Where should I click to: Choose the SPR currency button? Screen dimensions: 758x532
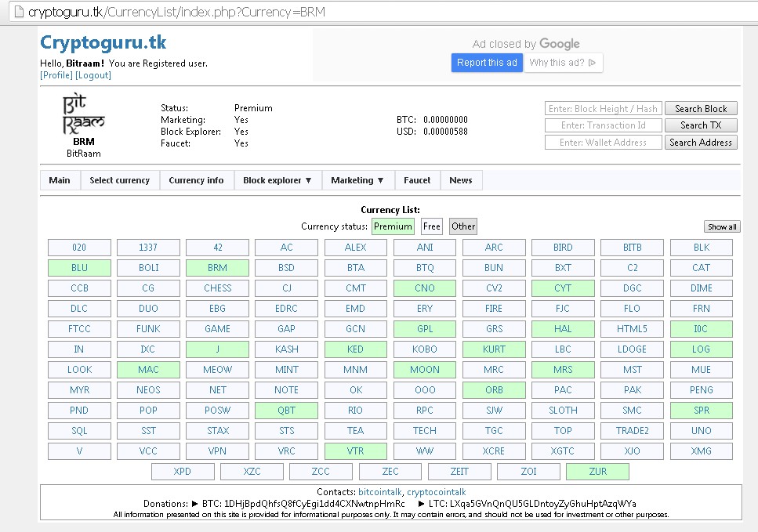pyautogui.click(x=701, y=411)
